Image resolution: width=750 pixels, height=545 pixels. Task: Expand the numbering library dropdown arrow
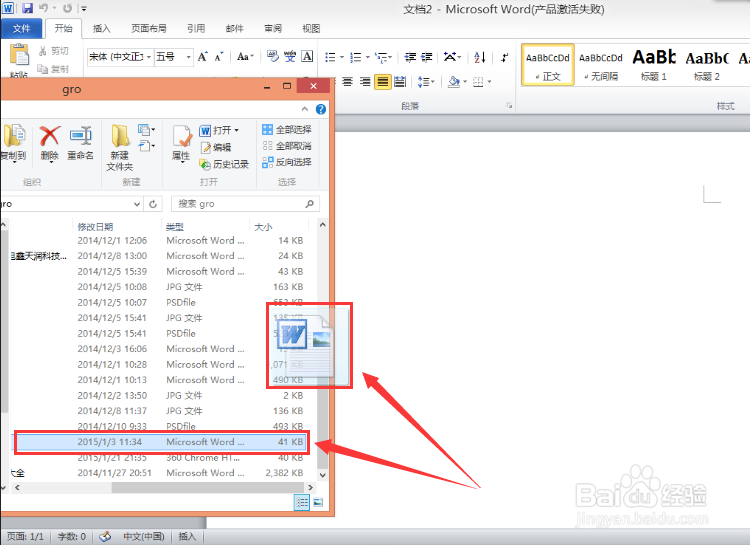point(367,57)
